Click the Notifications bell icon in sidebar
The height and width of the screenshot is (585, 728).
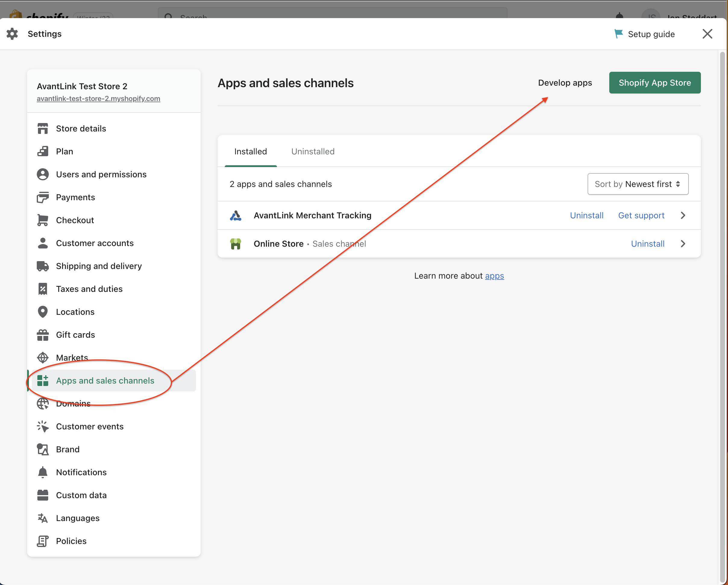[x=43, y=473]
